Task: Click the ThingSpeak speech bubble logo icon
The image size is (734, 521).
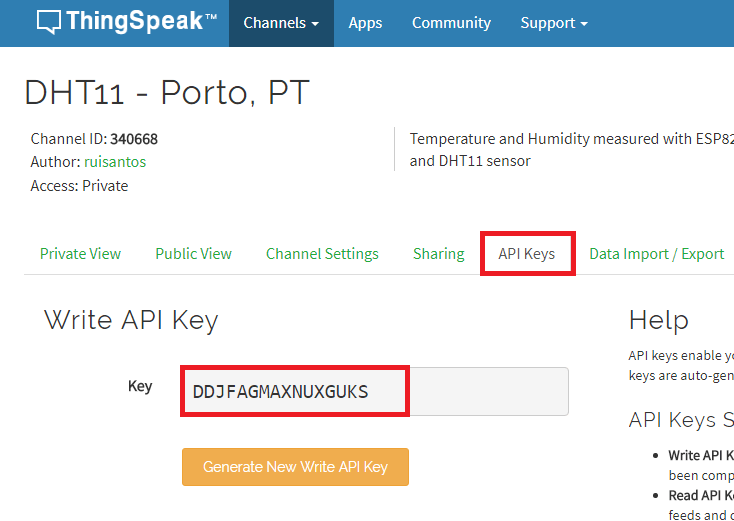Action: (49, 22)
